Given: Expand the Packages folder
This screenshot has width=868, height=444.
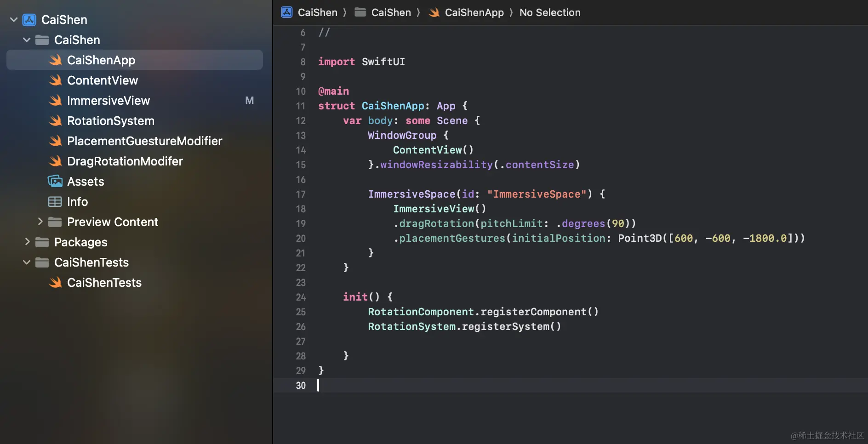Looking at the screenshot, I should tap(27, 242).
